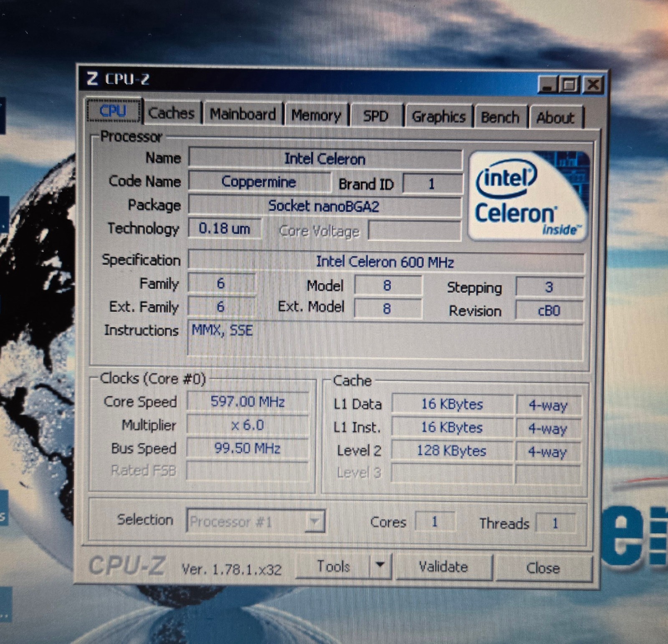Click the 99.50 MHz bus speed value

coord(248,449)
